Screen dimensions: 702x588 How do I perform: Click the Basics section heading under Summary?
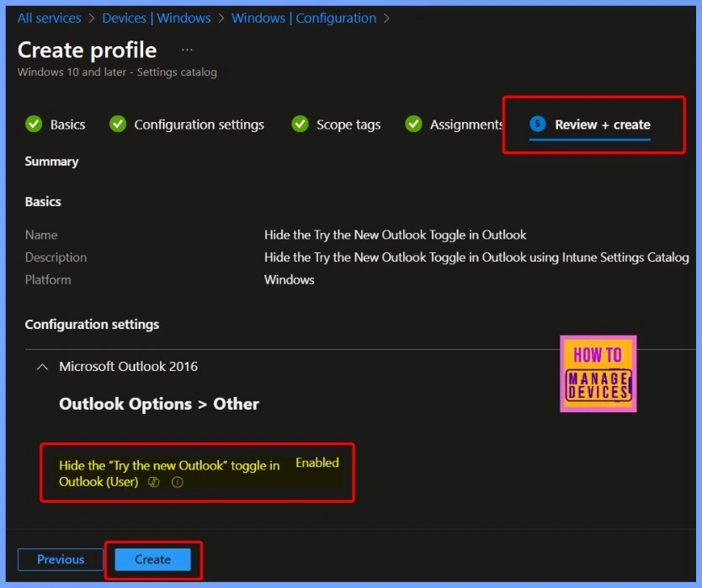pos(43,201)
